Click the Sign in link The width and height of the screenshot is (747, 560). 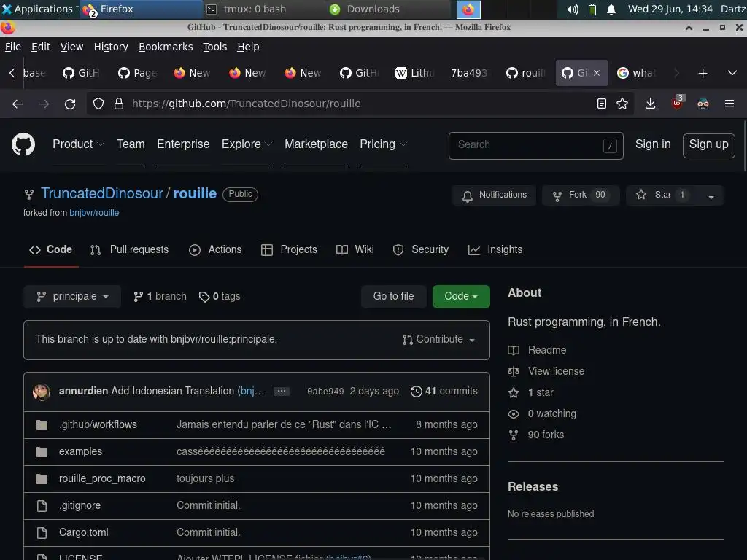point(653,144)
